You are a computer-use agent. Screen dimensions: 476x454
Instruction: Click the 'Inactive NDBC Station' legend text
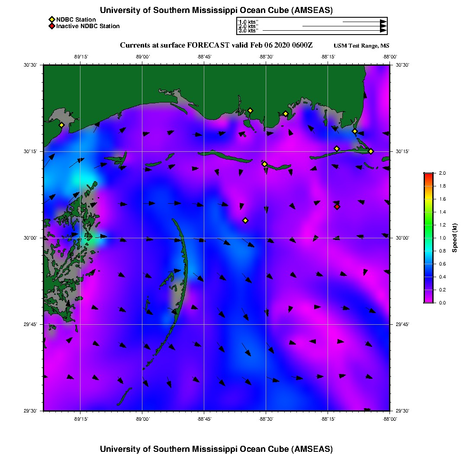(88, 26)
